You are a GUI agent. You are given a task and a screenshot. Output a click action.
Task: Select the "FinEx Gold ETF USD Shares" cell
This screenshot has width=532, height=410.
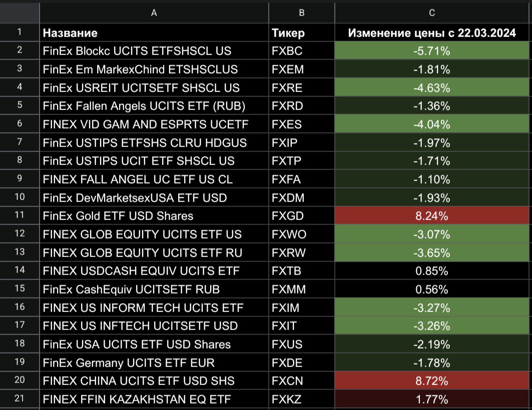click(154, 216)
